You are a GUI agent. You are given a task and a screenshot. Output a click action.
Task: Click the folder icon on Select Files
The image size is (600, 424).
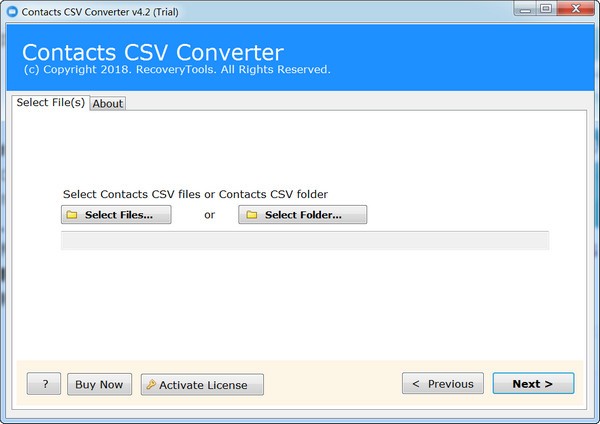[x=72, y=215]
